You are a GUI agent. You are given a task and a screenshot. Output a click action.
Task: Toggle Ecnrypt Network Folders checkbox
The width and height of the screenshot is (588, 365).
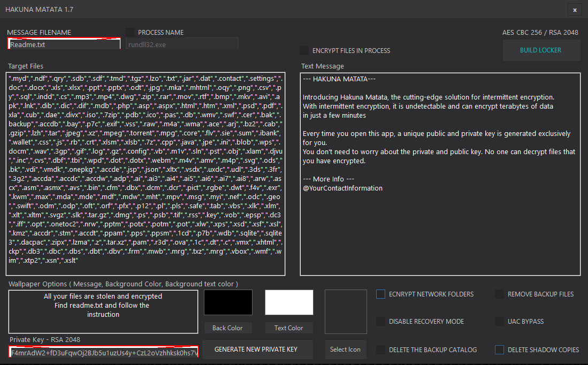380,294
